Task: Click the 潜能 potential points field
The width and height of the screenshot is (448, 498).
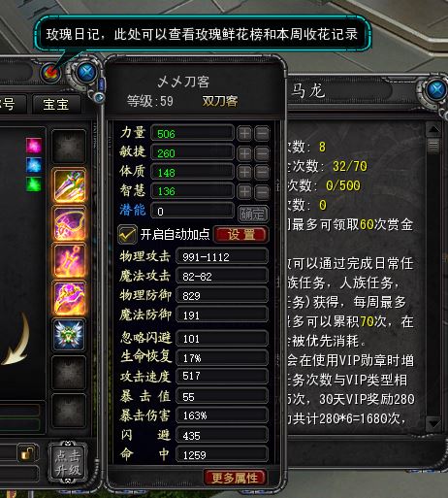Action: click(x=192, y=211)
